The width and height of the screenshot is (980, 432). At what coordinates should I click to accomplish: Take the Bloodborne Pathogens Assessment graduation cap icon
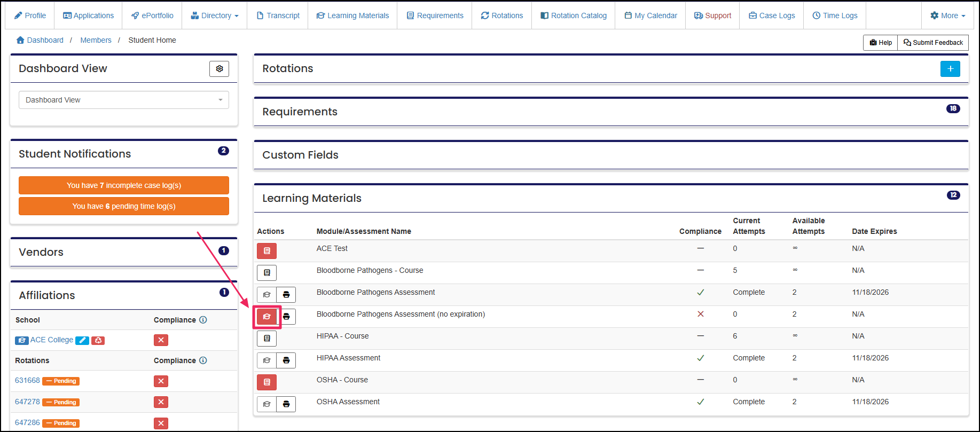coord(266,295)
